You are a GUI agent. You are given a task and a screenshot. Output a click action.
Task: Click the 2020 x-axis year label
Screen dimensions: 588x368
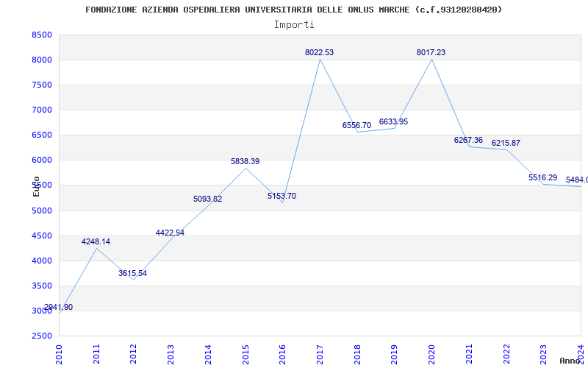pyautogui.click(x=431, y=354)
